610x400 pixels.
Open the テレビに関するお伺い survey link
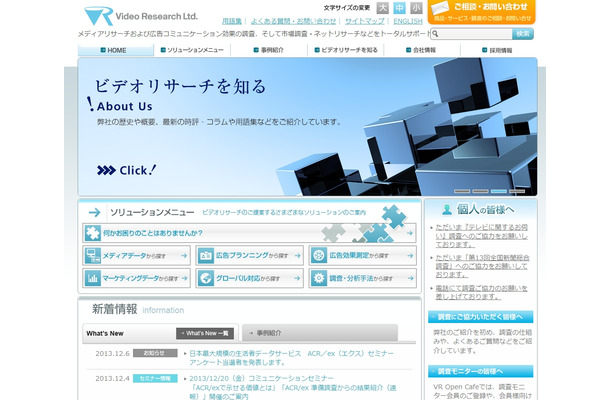click(x=482, y=236)
